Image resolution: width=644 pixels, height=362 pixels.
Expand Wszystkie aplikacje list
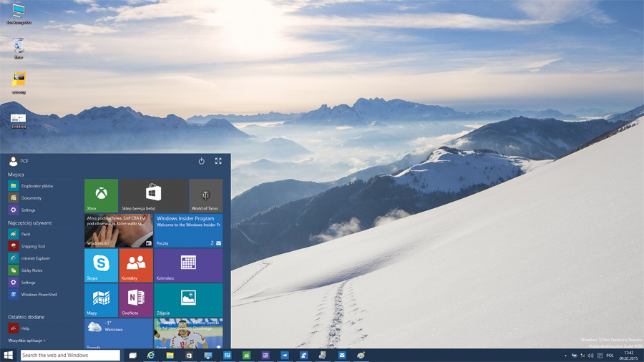click(x=27, y=341)
